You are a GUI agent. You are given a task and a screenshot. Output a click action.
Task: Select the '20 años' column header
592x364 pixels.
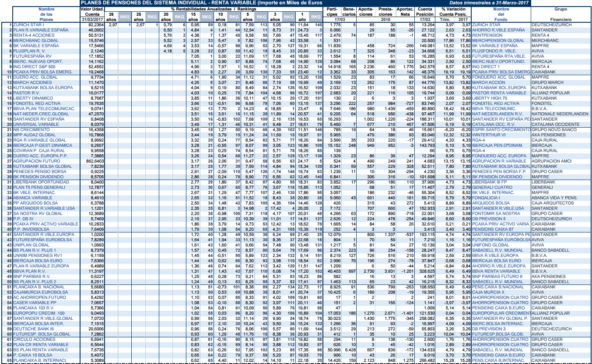(166, 17)
